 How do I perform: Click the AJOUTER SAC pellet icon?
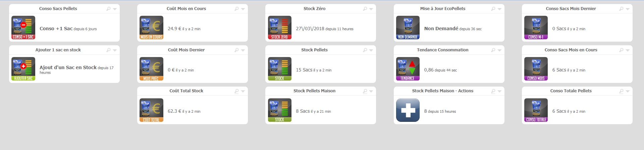(23, 69)
